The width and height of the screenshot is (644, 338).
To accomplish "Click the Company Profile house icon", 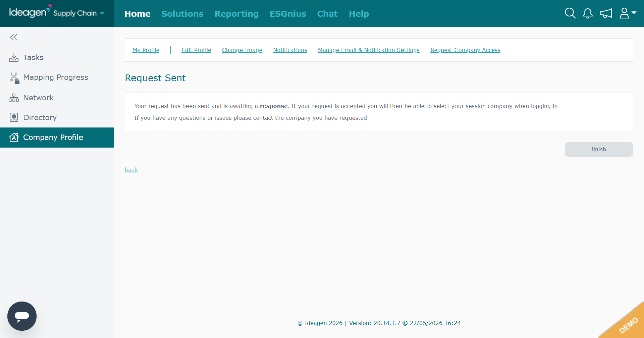I will 14,137.
